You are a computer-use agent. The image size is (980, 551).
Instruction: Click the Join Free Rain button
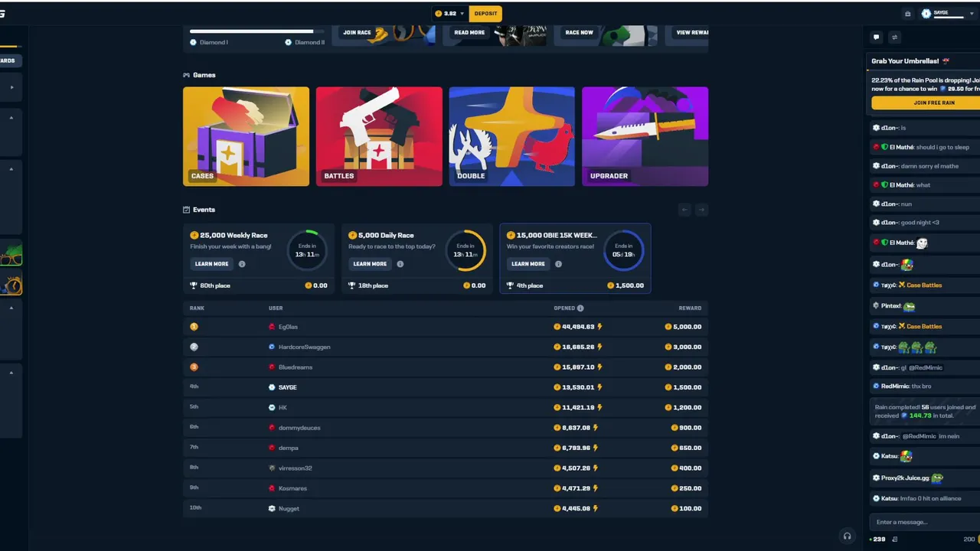tap(926, 103)
